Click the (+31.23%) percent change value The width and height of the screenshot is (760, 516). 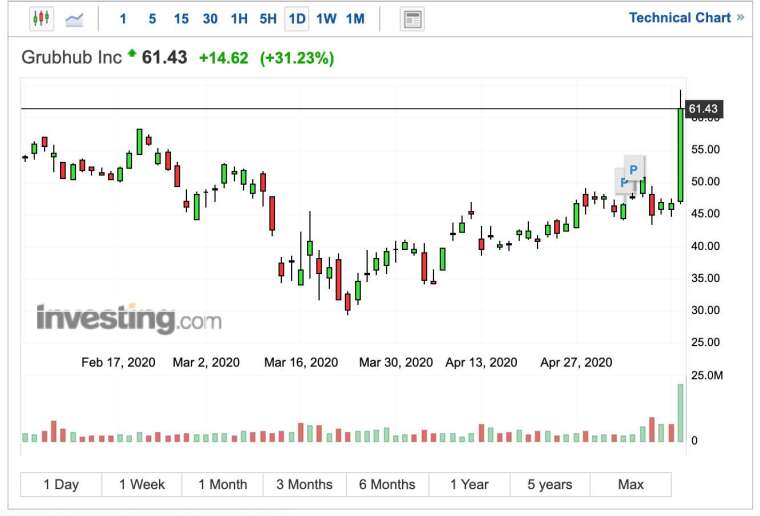[297, 58]
